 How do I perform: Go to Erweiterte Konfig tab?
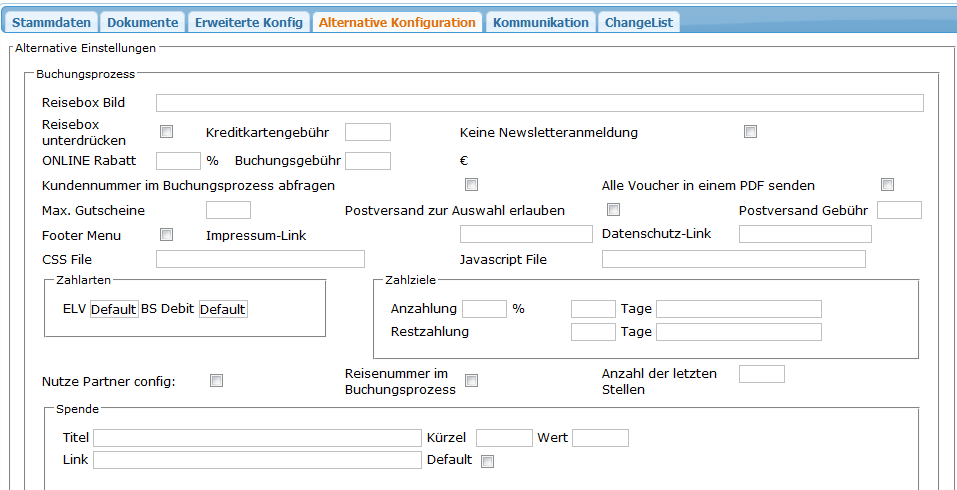[x=248, y=22]
